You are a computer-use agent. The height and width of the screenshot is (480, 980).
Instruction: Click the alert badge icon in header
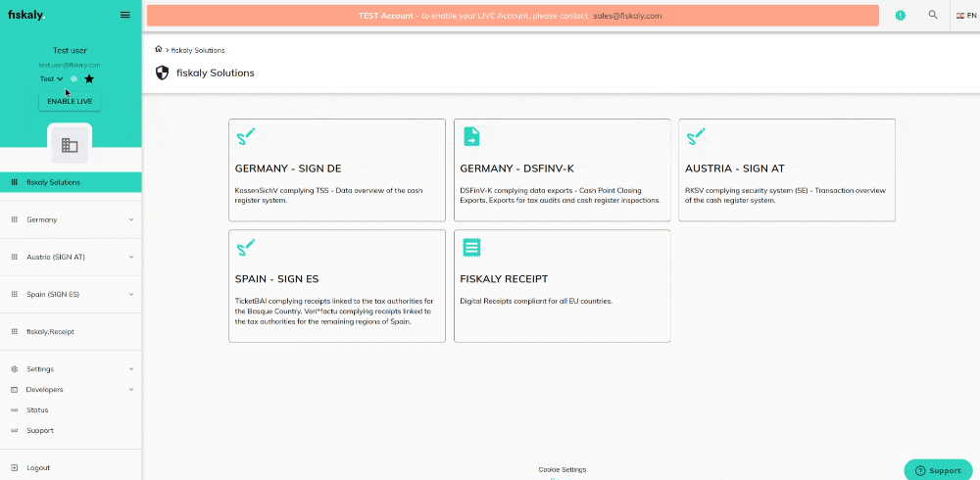pyautogui.click(x=900, y=16)
